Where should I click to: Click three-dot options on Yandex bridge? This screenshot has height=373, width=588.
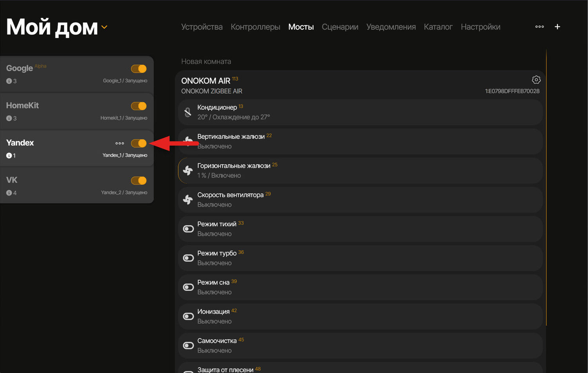(120, 143)
